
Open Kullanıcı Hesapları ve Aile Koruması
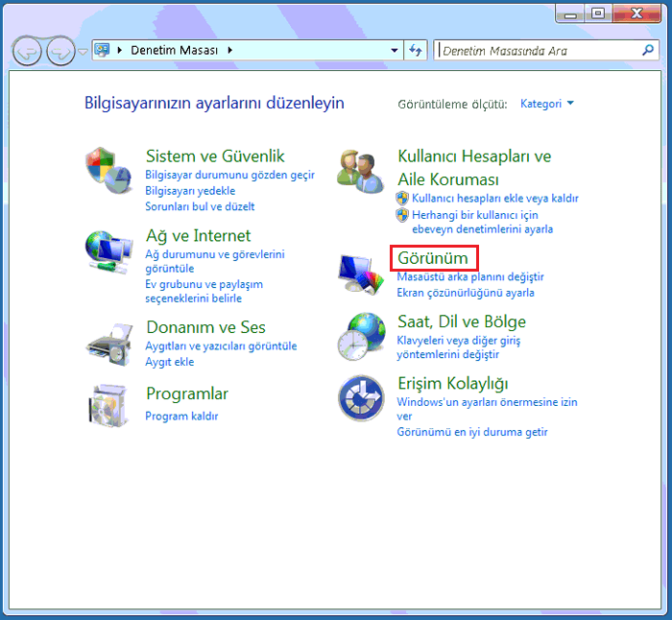[x=474, y=168]
